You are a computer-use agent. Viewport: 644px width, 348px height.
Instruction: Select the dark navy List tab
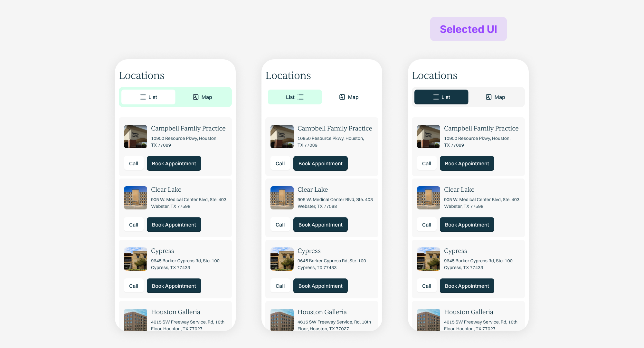click(x=441, y=97)
